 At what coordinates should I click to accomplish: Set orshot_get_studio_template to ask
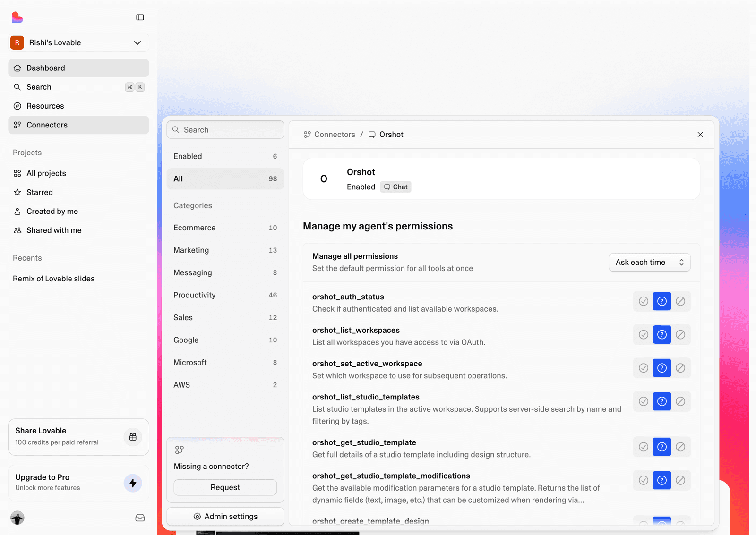[x=662, y=447]
